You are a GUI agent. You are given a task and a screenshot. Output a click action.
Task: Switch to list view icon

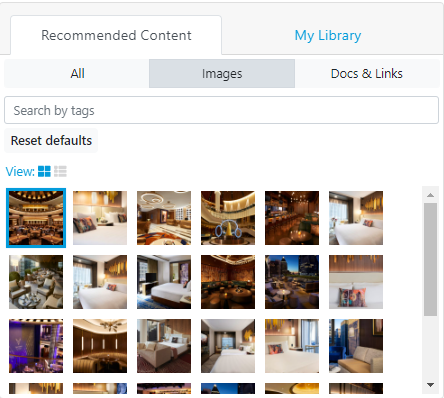(x=60, y=171)
